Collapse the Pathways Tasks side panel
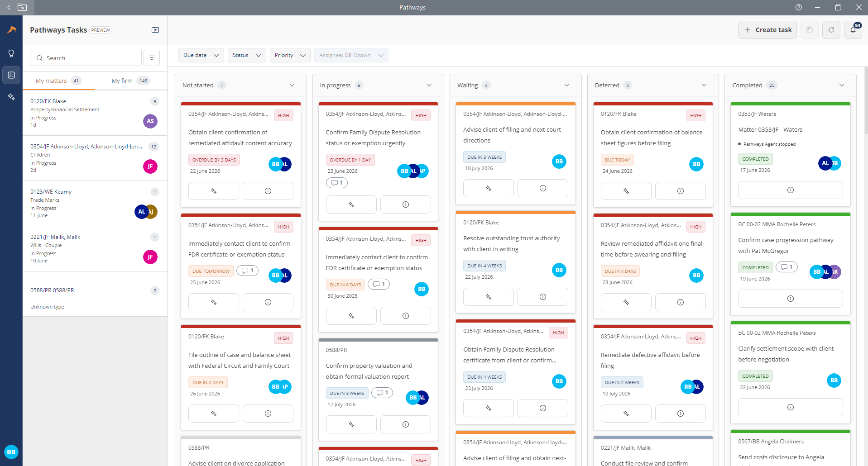 [155, 30]
